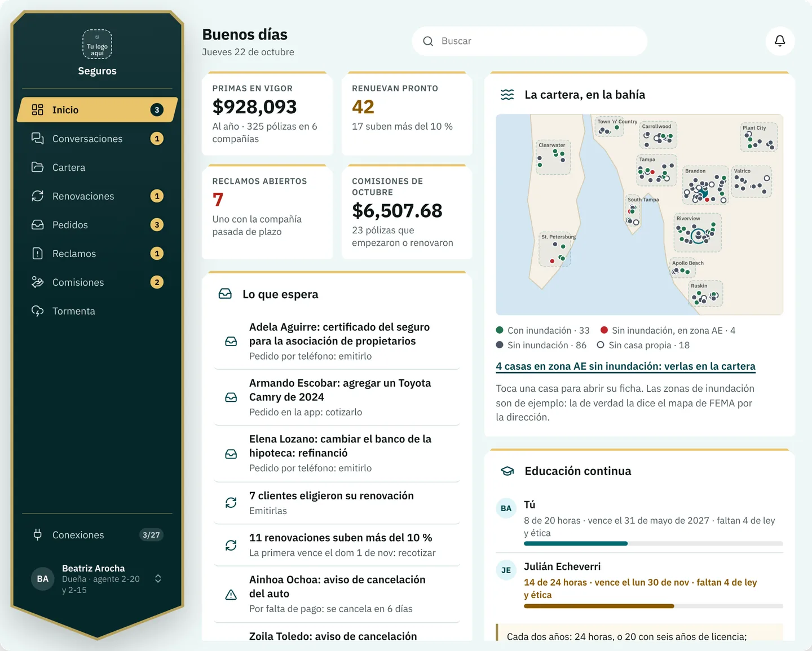The height and width of the screenshot is (651, 812).
Task: Click the 'Tu logo aquí' placeholder logo
Action: click(98, 45)
